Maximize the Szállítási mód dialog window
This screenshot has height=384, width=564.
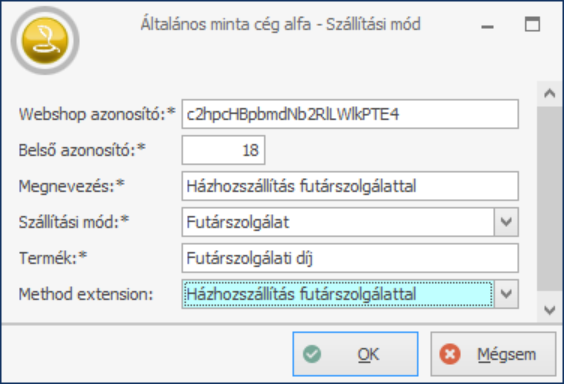point(532,24)
